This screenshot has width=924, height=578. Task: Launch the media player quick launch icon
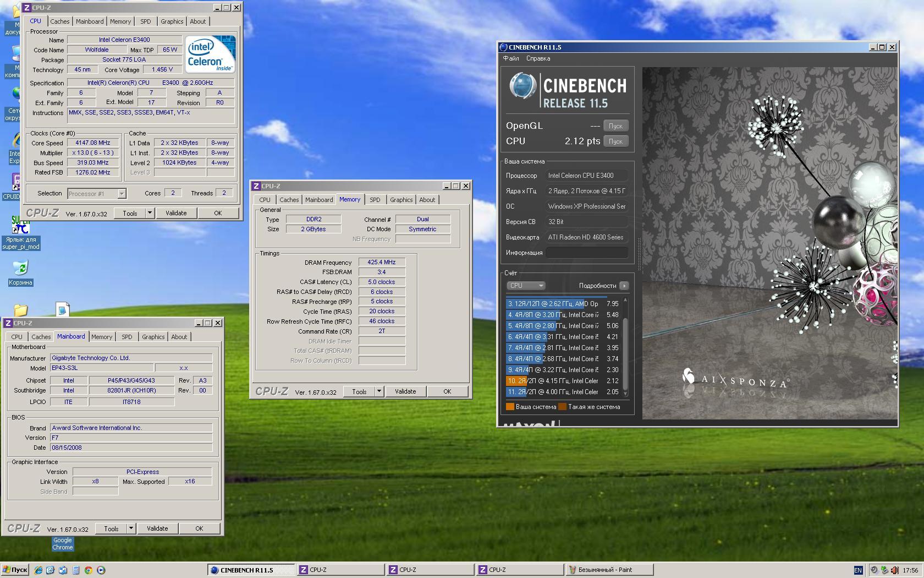coord(101,570)
